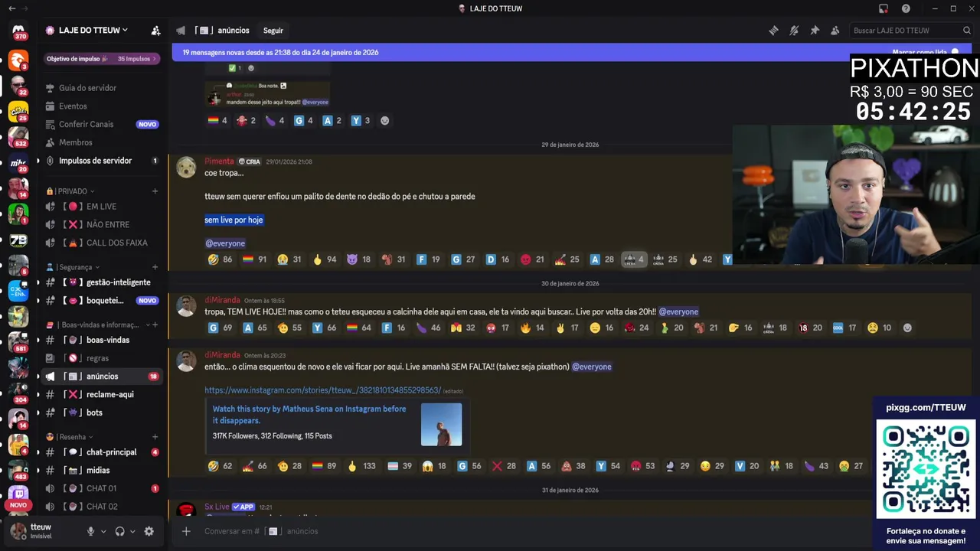Create channel plus in Resenha category
980x551 pixels.
tap(155, 437)
